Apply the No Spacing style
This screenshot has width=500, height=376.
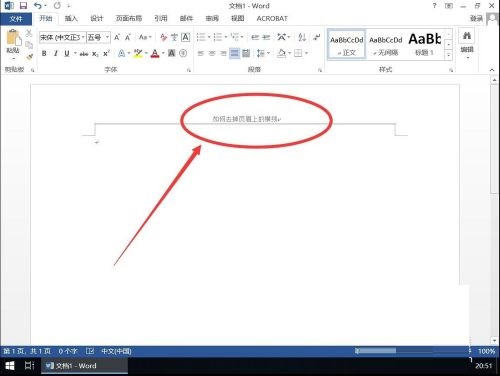coord(386,45)
